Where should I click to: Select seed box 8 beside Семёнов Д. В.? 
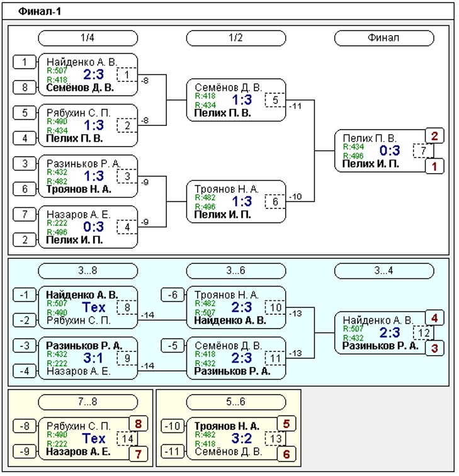pos(25,88)
